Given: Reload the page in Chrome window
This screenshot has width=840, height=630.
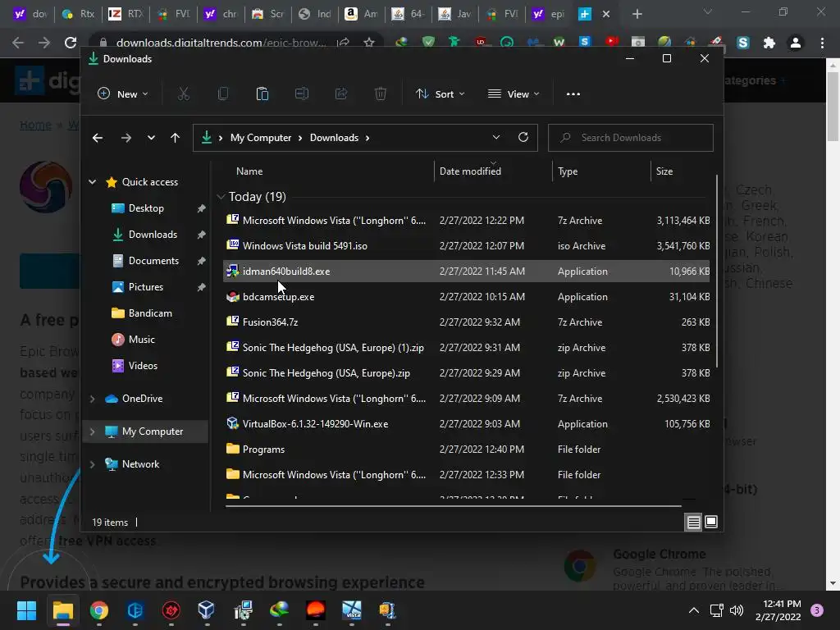Looking at the screenshot, I should [x=71, y=43].
